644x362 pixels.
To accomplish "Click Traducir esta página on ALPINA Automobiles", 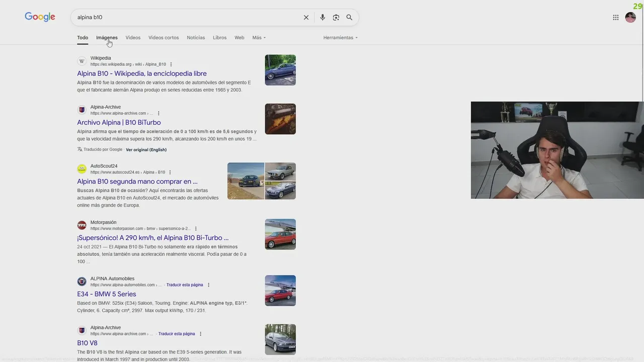I will click(x=185, y=285).
